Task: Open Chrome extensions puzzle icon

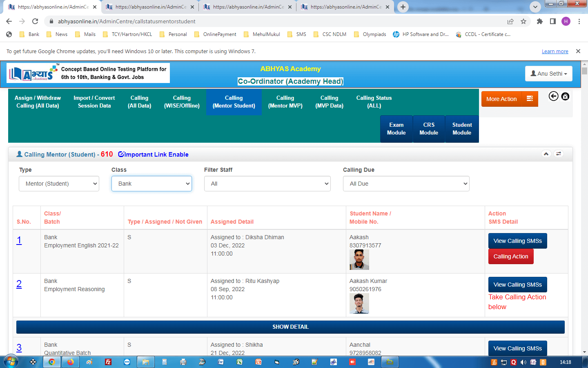Action: click(540, 21)
